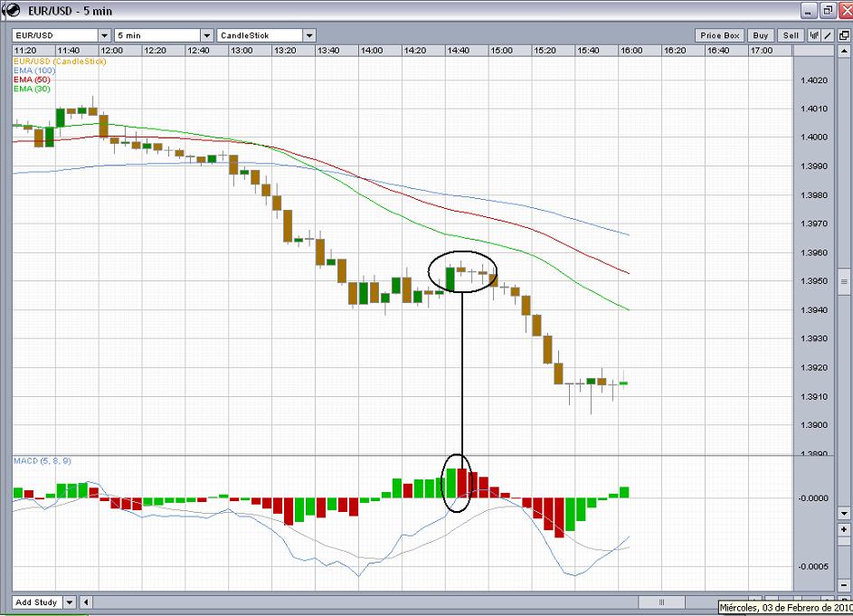Viewport: 853px width, 616px height.
Task: Expand the Add Study dropdown arrow
Action: click(71, 602)
